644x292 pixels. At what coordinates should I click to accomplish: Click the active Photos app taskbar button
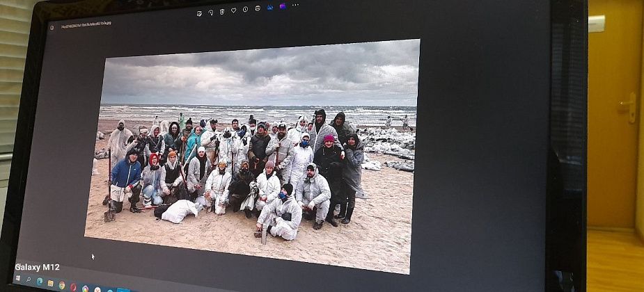click(x=123, y=290)
